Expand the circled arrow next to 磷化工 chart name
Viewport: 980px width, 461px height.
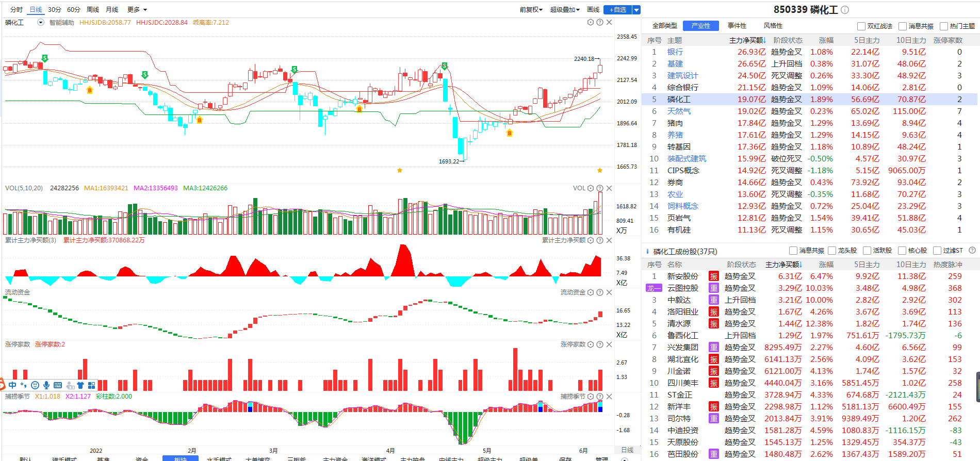41,23
